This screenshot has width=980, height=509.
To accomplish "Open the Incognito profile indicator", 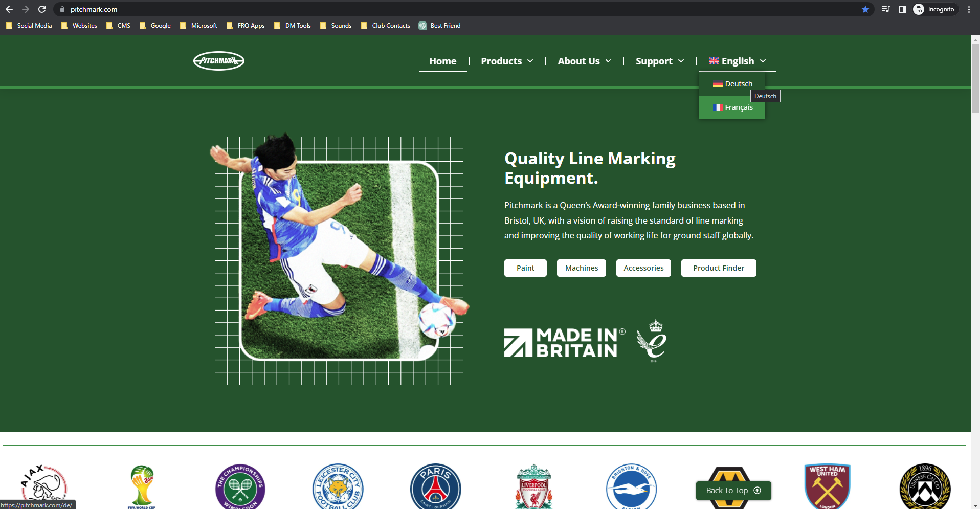I will 934,9.
